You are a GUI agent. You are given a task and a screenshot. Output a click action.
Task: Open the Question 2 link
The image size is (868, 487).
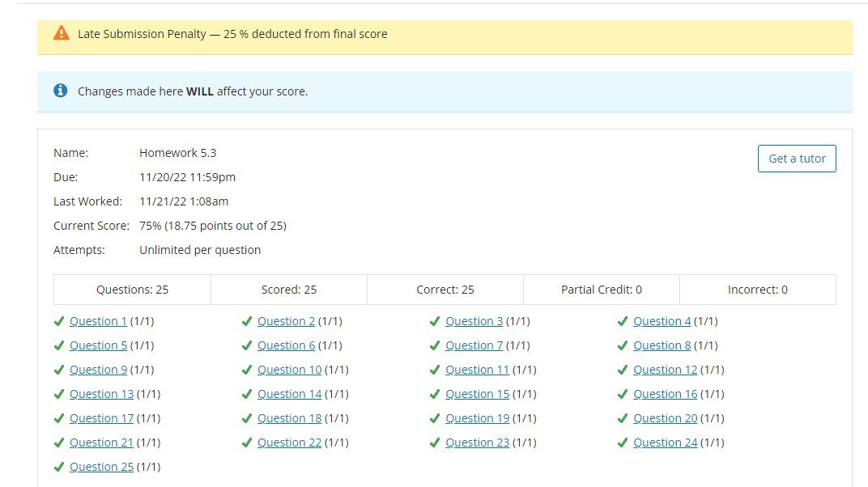coord(286,321)
